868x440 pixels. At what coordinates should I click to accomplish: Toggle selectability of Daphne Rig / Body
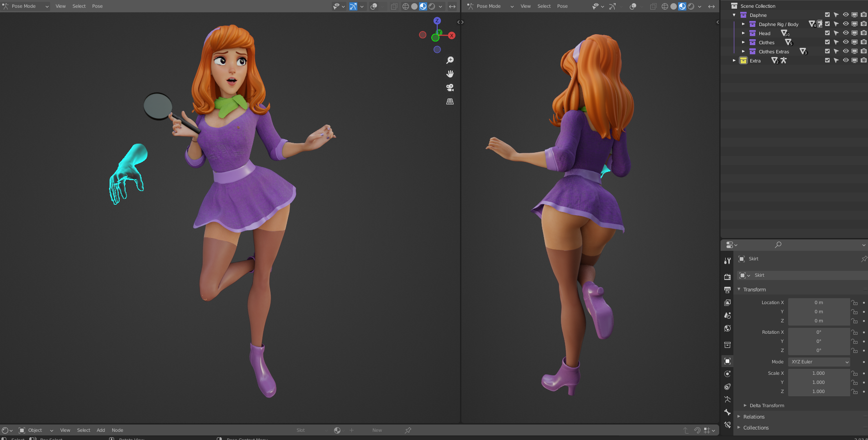coord(836,24)
